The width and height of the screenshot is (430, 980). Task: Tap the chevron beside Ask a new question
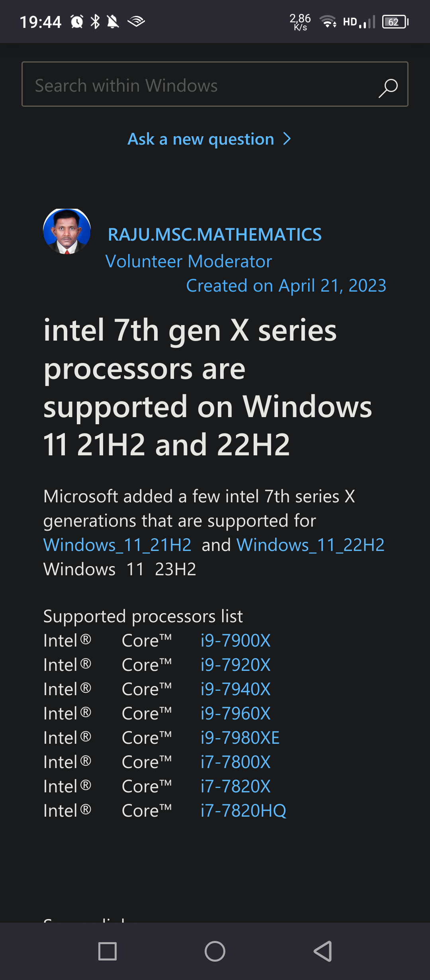pyautogui.click(x=287, y=139)
